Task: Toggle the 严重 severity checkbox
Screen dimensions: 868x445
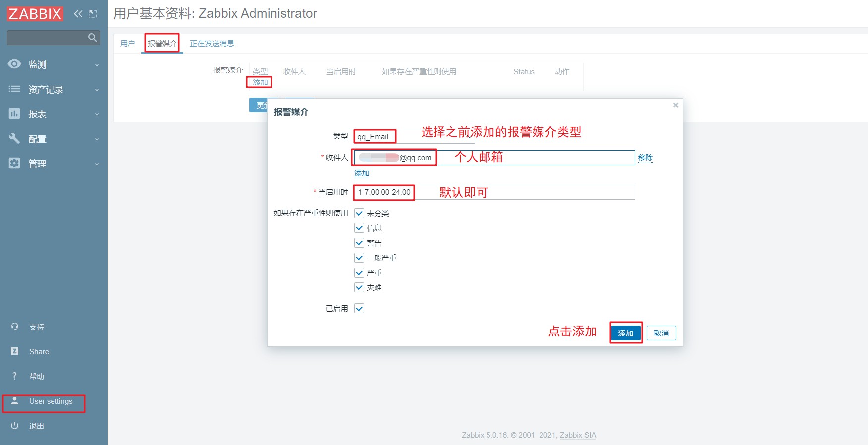Action: (359, 273)
